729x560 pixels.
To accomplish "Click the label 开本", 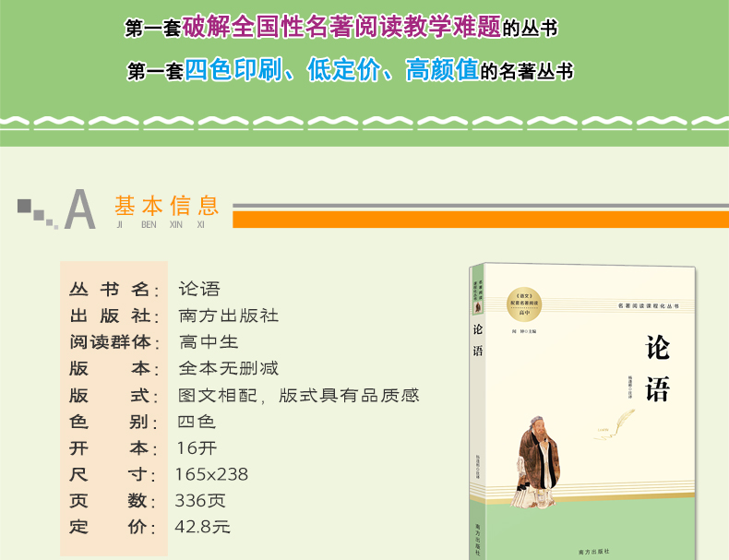I will pos(114,448).
